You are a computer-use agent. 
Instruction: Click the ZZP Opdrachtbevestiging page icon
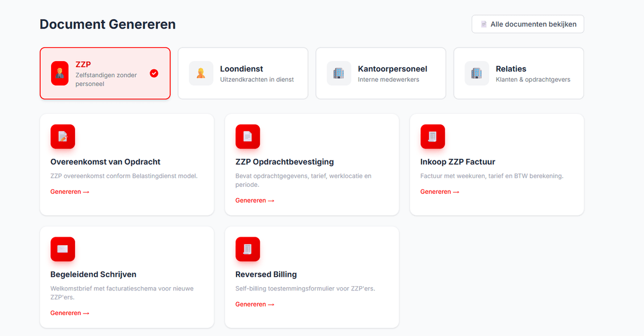click(247, 136)
